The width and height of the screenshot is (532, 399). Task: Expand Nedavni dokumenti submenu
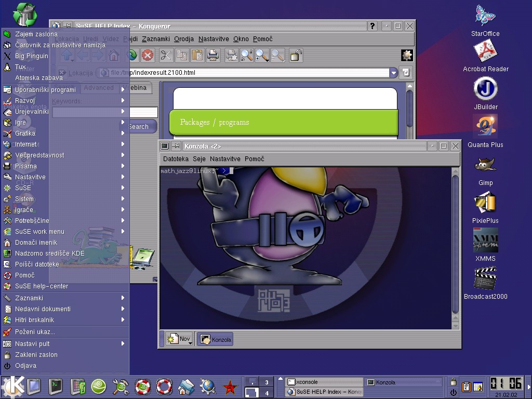pyautogui.click(x=65, y=309)
